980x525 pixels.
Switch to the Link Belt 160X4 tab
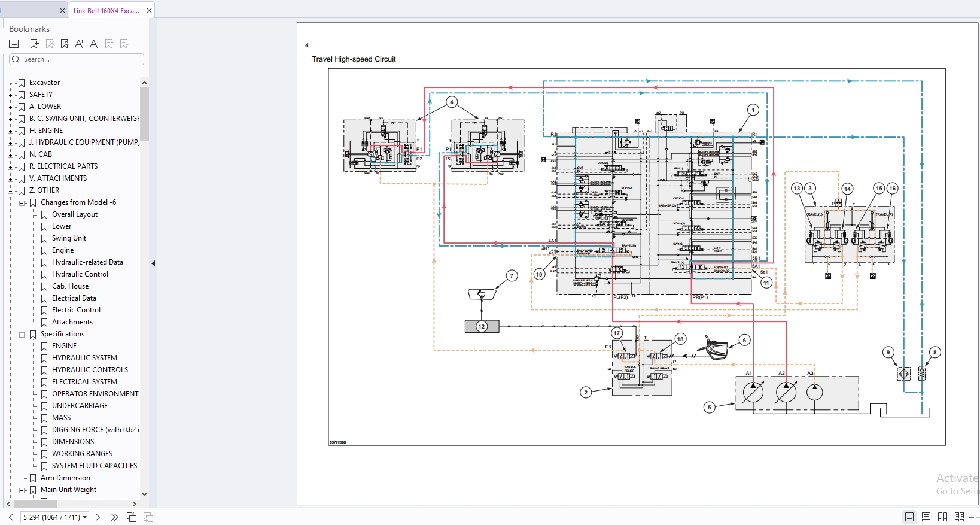tap(106, 11)
